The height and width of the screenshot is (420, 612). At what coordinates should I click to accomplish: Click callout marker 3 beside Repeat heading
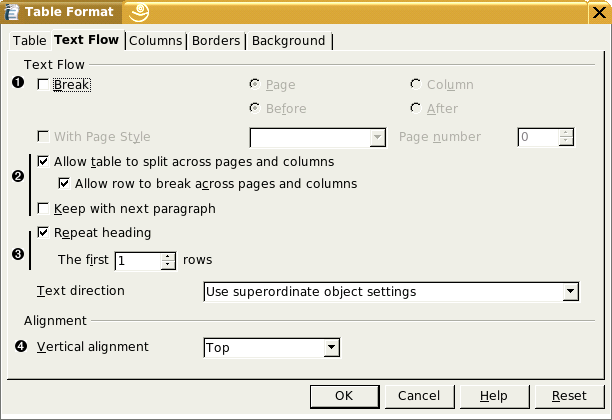pyautogui.click(x=17, y=253)
